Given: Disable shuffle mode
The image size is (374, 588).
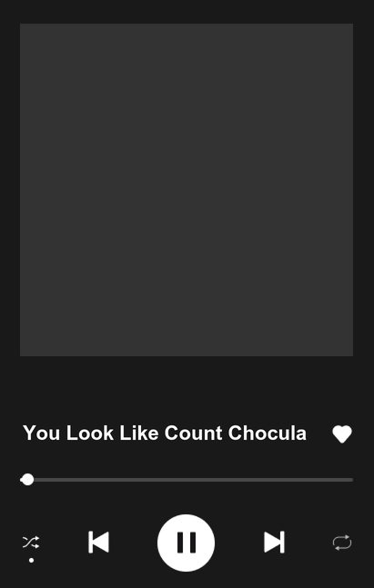Looking at the screenshot, I should 31,543.
